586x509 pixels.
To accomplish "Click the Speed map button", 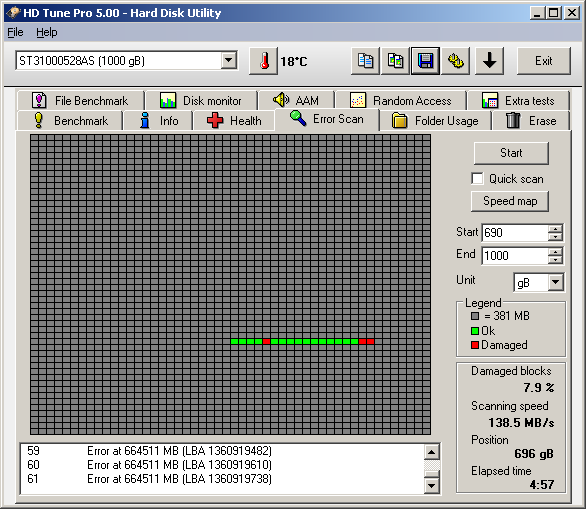I will click(510, 201).
